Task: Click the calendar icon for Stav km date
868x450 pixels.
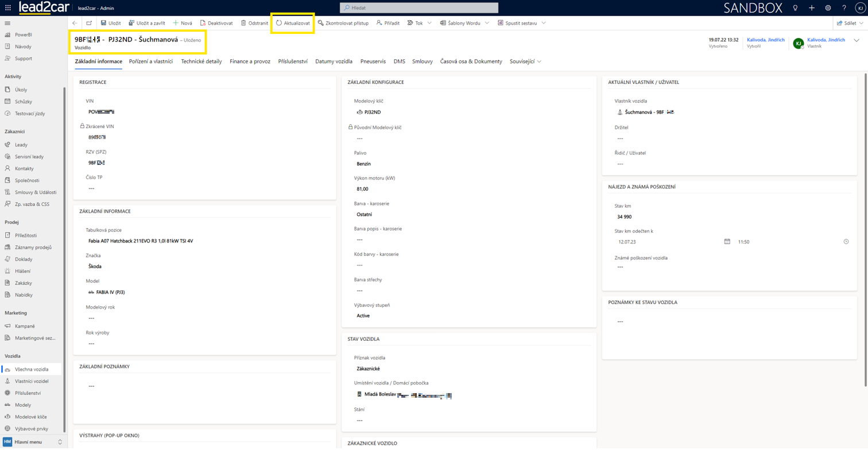Action: [x=727, y=242]
